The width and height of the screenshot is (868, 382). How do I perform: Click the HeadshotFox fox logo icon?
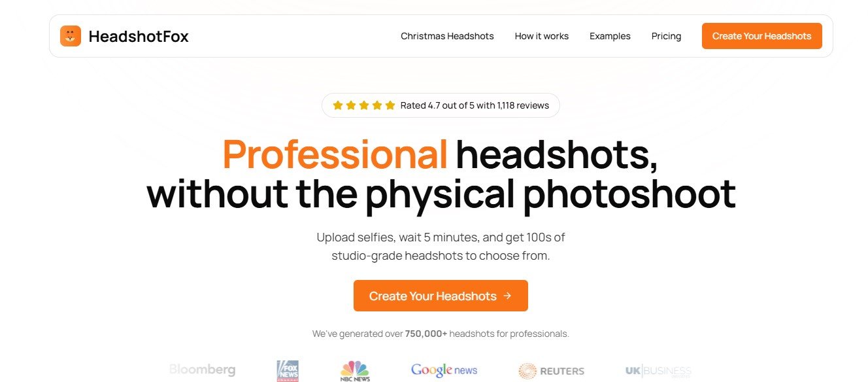pyautogui.click(x=71, y=36)
